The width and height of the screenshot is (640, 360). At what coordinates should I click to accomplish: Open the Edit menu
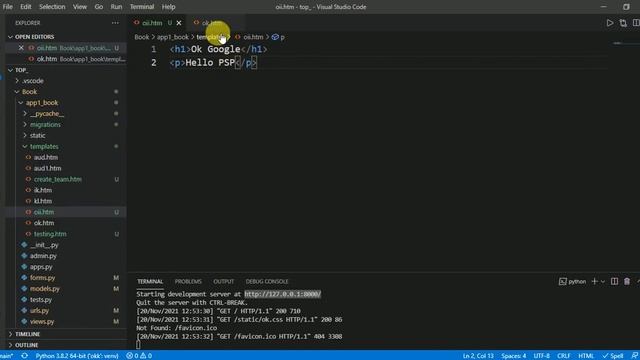pos(26,7)
